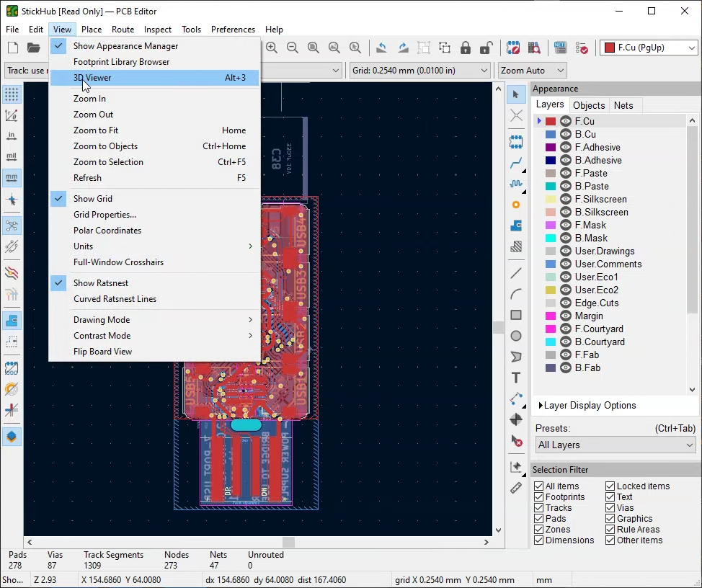Choose Flip Board View menu entry
702x588 pixels.
pyautogui.click(x=102, y=352)
